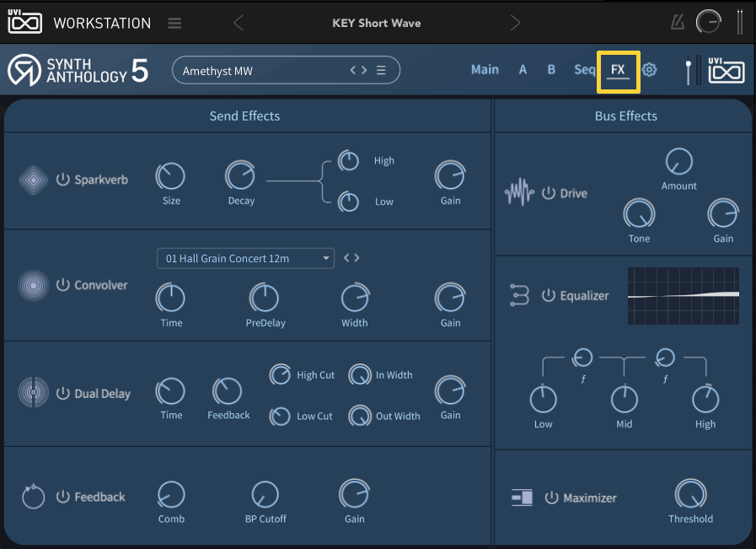
Task: Select previous/next preset arrows beside Amethyst MW
Action: point(358,71)
